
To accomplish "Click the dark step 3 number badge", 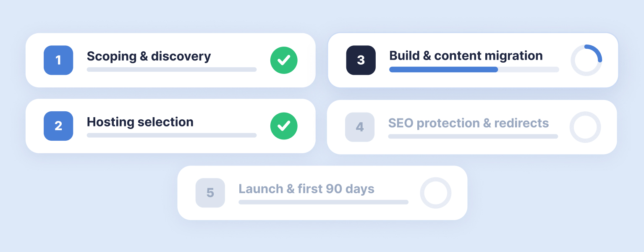I will coord(361,60).
